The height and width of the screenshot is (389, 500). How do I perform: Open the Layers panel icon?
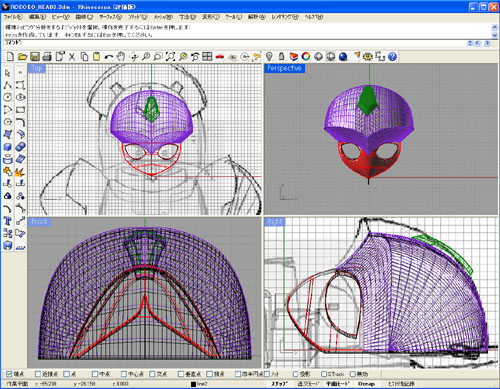(x=294, y=57)
